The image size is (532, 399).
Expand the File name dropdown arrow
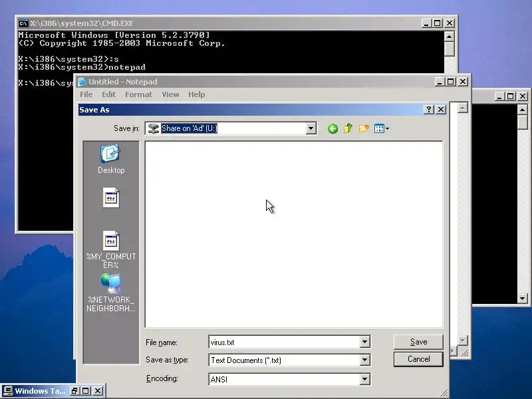[x=364, y=342]
